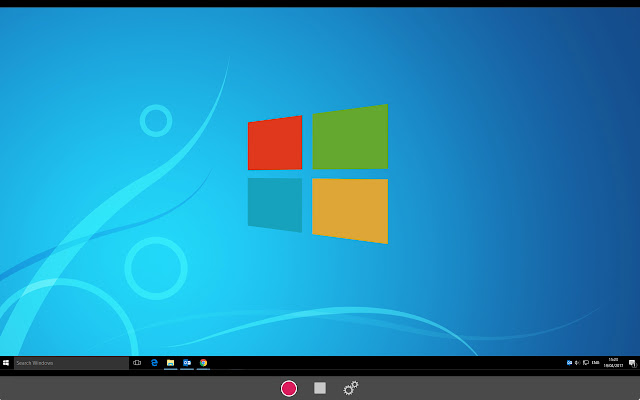Open Outlook from the taskbar
Screen dimensions: 640x400
click(187, 363)
